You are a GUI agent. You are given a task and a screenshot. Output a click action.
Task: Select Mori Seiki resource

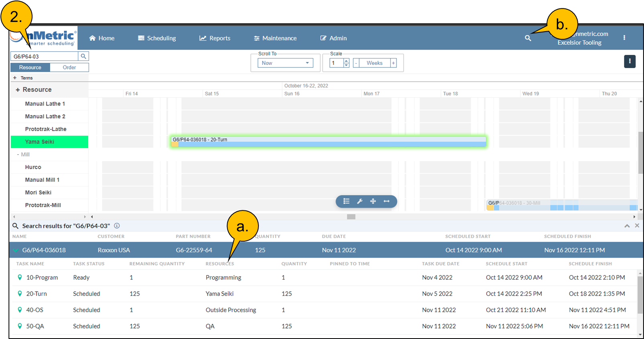(x=38, y=192)
